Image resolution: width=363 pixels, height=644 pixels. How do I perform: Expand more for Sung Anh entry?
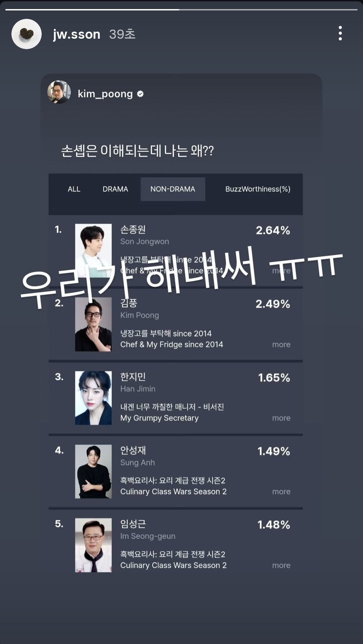coord(281,492)
